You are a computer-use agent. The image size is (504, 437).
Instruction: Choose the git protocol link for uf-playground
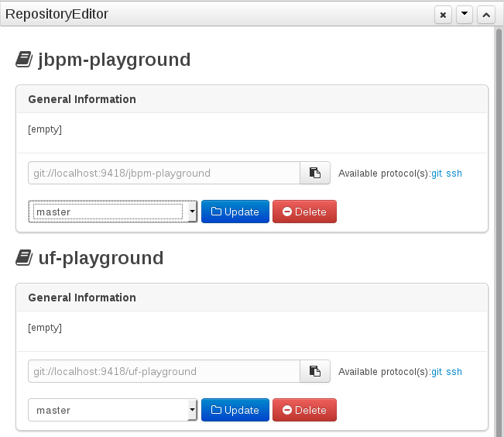(437, 372)
